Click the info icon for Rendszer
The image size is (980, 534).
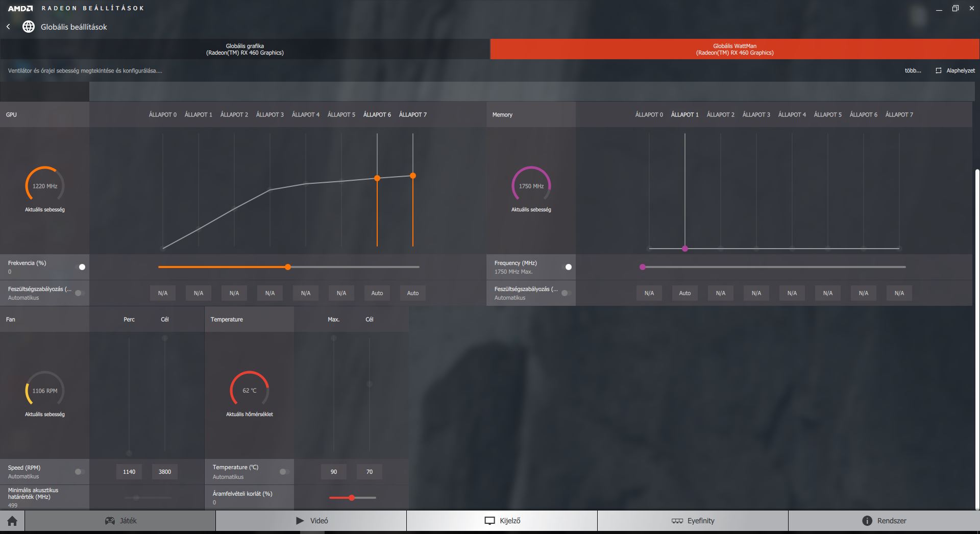[x=867, y=521]
